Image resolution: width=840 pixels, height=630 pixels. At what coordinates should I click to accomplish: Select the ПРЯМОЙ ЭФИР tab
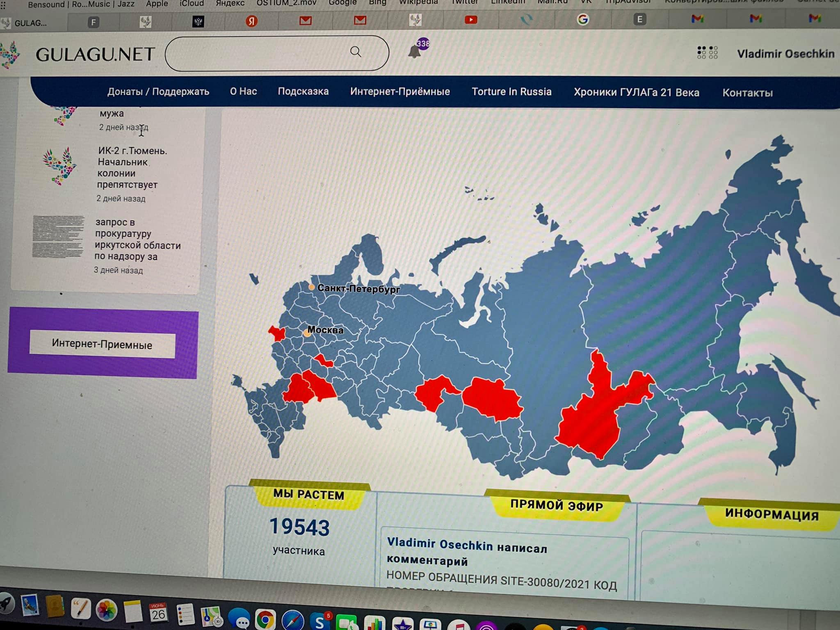click(557, 505)
